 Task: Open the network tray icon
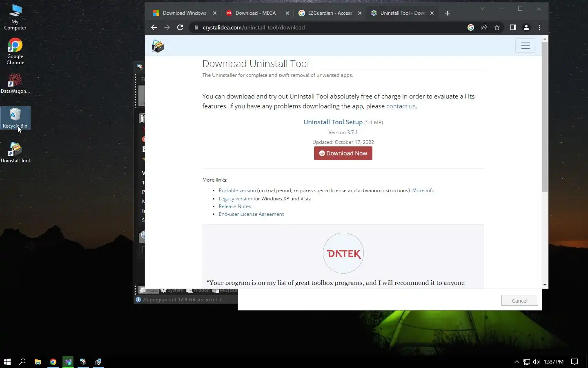click(527, 362)
